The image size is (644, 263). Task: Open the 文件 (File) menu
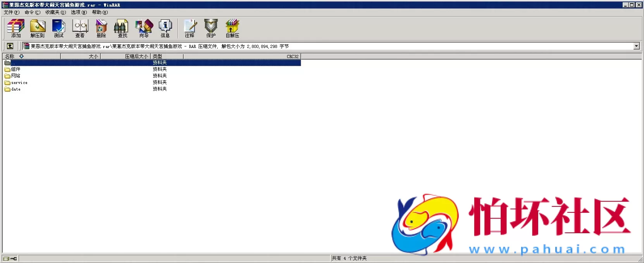[x=11, y=12]
